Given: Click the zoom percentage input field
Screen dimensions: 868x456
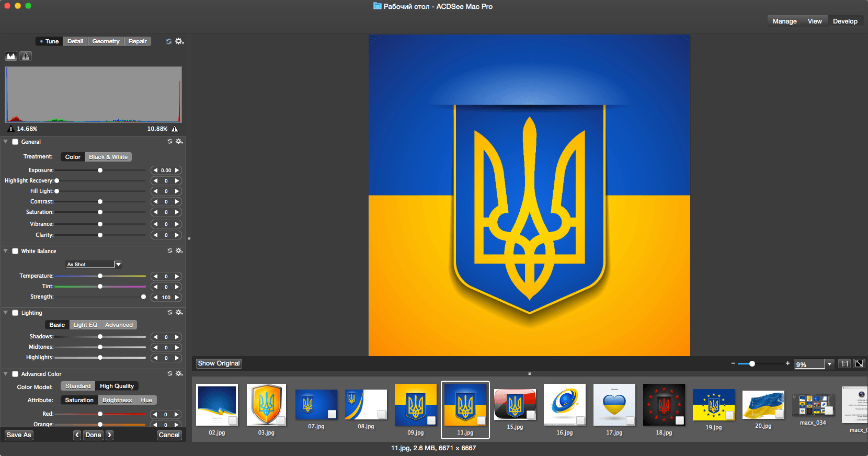Looking at the screenshot, I should (809, 364).
